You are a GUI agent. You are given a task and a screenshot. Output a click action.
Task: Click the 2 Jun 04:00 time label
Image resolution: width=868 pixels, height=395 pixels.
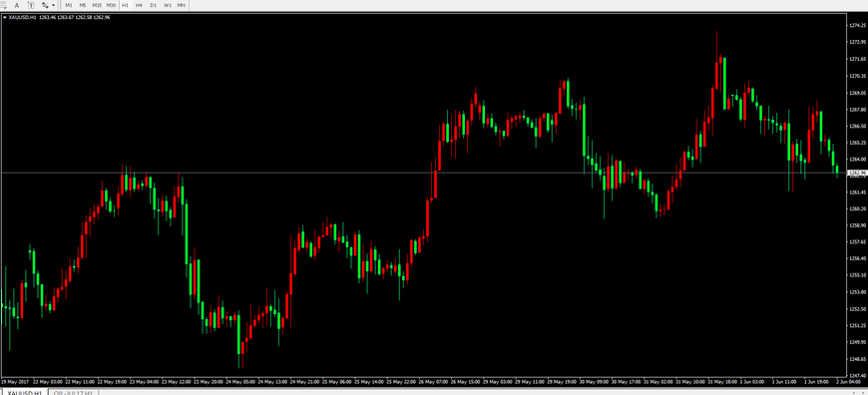pyautogui.click(x=849, y=381)
